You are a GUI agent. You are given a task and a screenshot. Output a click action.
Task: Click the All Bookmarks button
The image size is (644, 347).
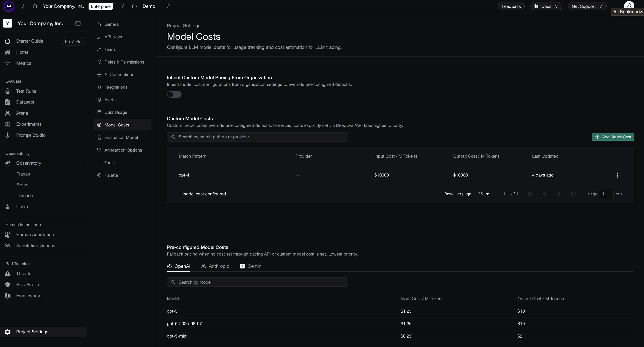pyautogui.click(x=628, y=12)
